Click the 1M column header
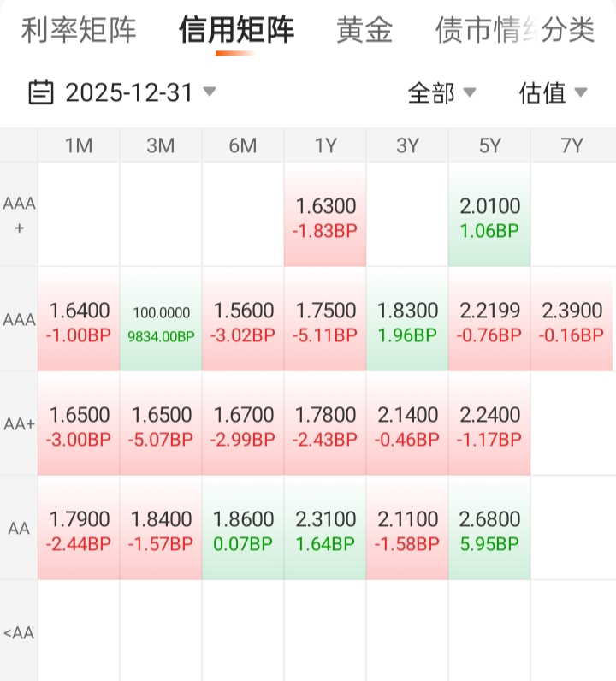The width and height of the screenshot is (616, 681). coord(79,145)
